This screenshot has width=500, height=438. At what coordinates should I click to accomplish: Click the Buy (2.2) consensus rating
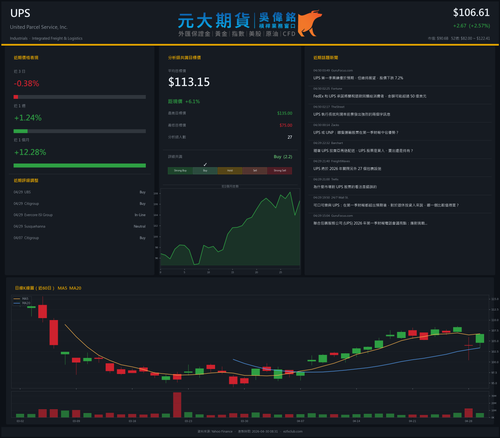283,157
